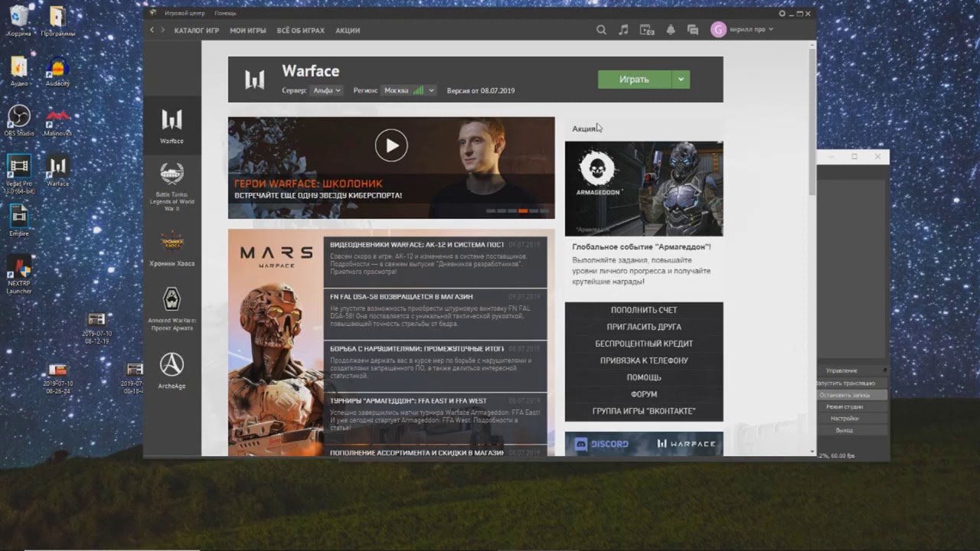Select Armored Warfare in the sidebar
The width and height of the screenshot is (980, 551).
pyautogui.click(x=171, y=309)
